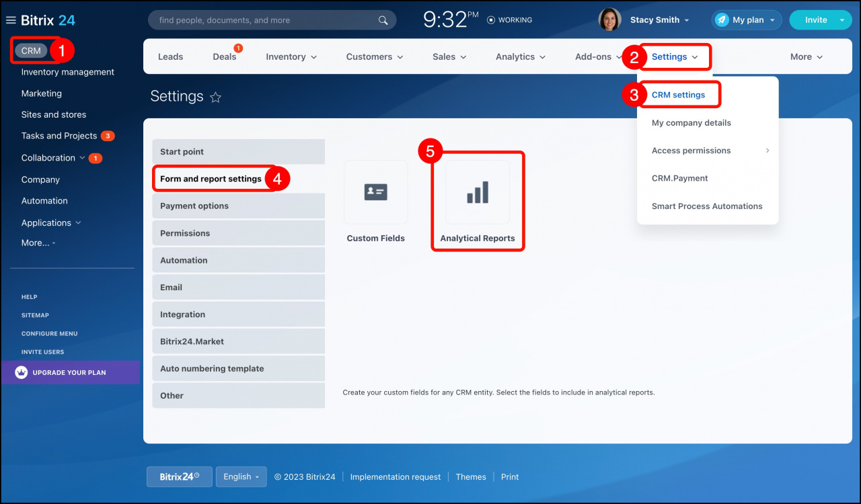Open Tasks and Projects in the sidebar
Screen dimensions: 861x504
[x=59, y=136]
